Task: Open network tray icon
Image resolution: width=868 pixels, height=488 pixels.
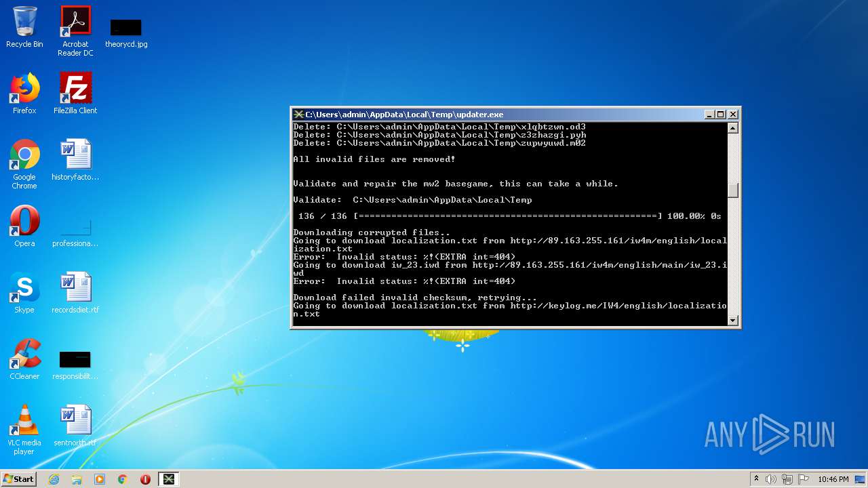Action: click(787, 479)
